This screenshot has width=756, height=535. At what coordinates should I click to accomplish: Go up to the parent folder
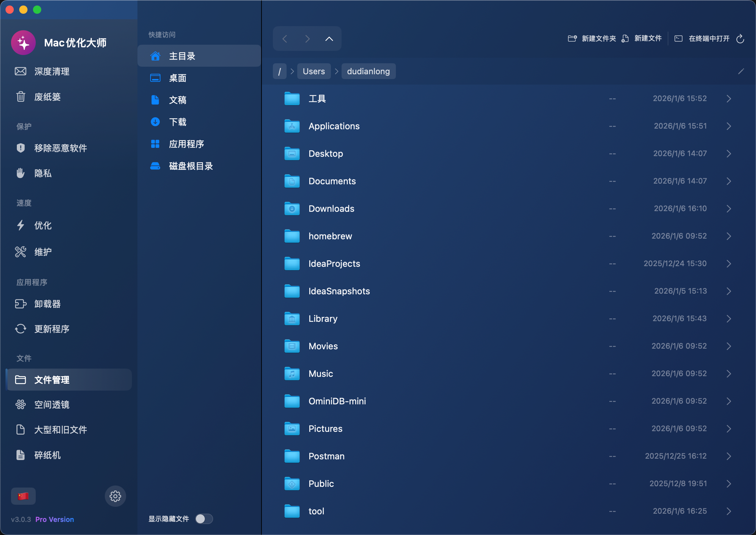click(x=329, y=39)
